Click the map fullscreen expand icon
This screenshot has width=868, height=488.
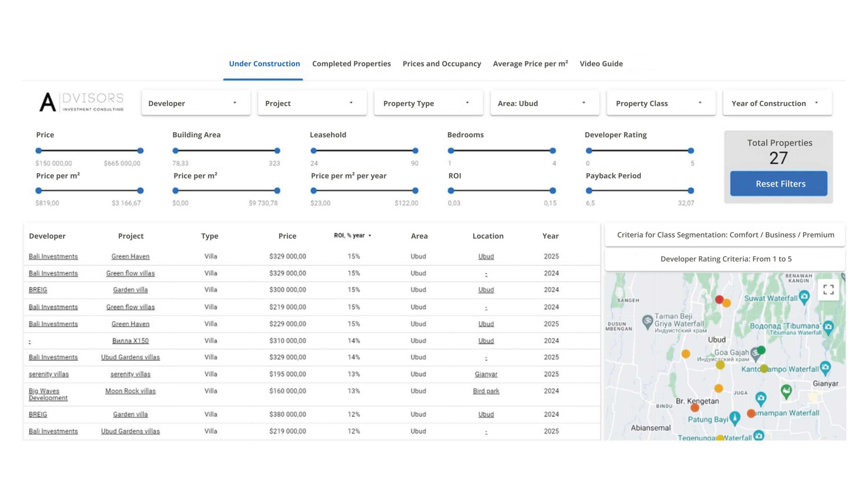coord(828,289)
